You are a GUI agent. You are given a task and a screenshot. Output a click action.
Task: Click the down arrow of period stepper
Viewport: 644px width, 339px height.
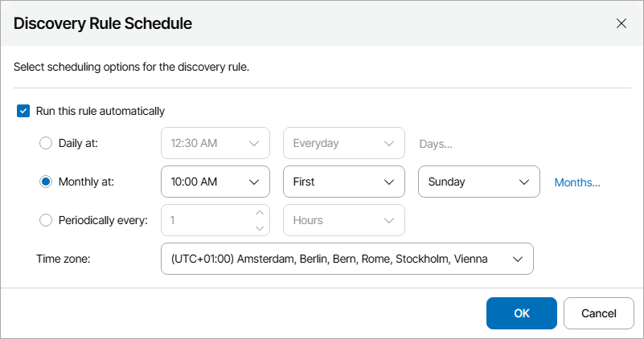tap(259, 228)
